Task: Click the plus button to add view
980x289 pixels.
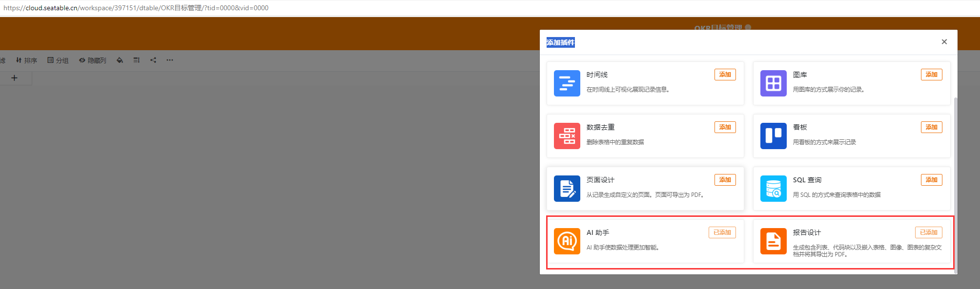Action: [14, 78]
